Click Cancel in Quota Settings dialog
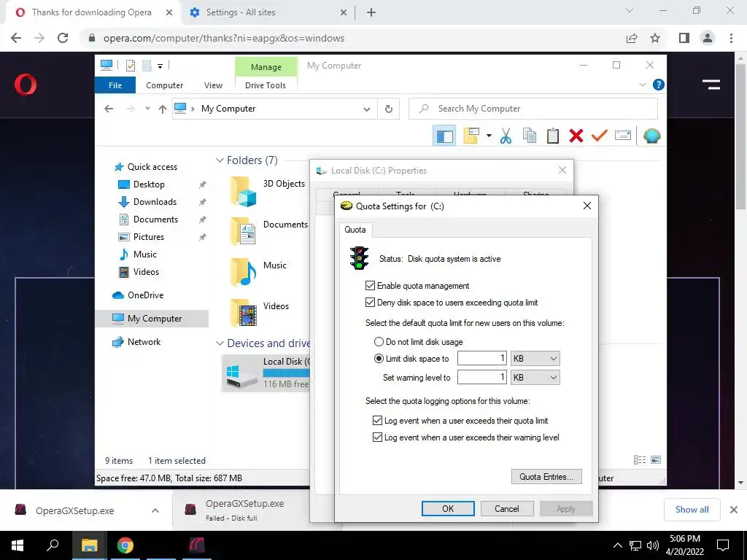Image resolution: width=747 pixels, height=560 pixels. tap(507, 508)
